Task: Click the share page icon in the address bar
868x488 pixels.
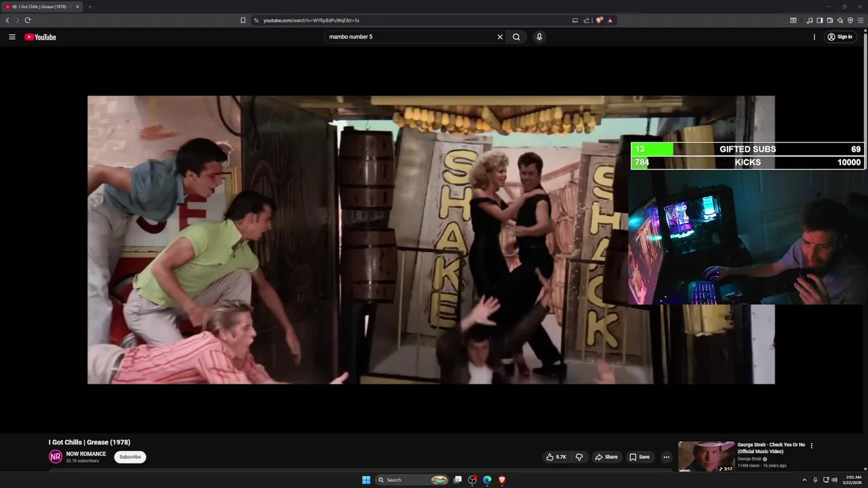Action: click(x=587, y=20)
